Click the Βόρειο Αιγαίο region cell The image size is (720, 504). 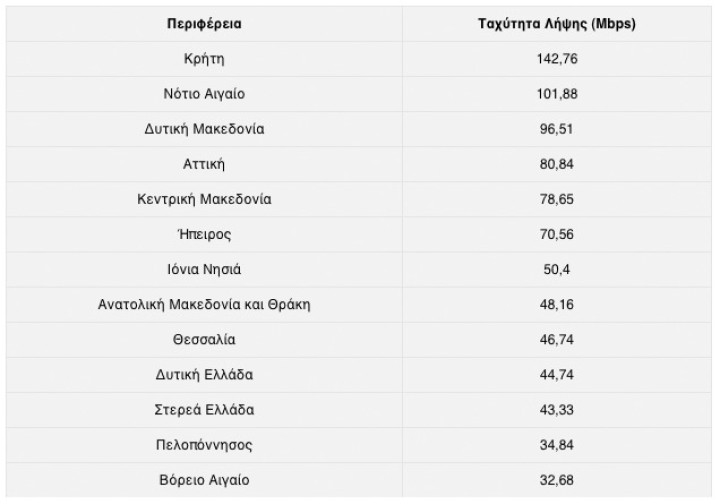204,480
